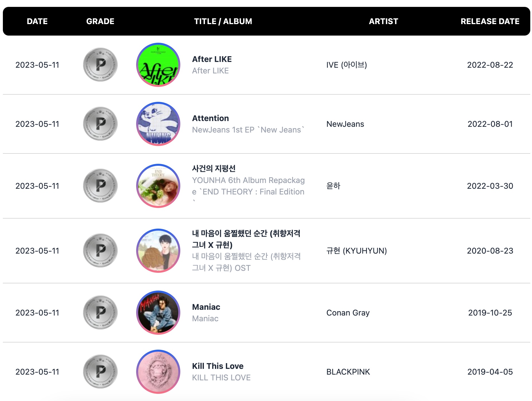Open the song title 사건의 지평선
This screenshot has height=401, width=532.
click(x=214, y=168)
